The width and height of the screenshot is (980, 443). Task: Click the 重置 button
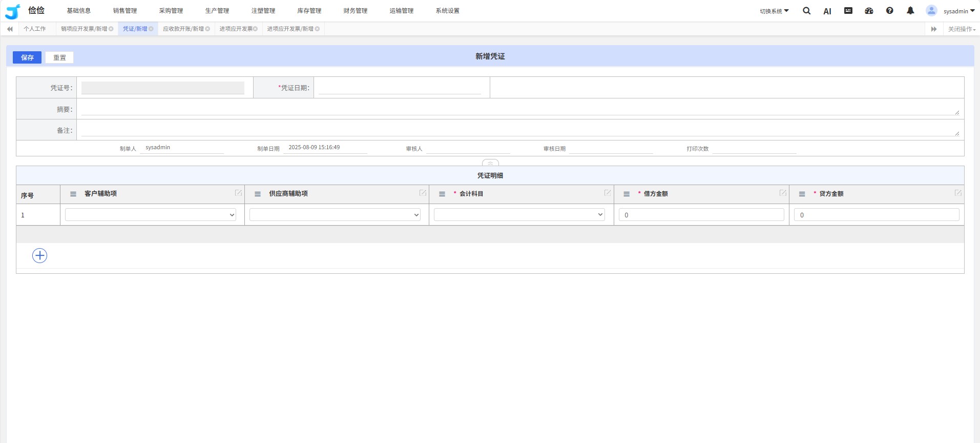point(59,57)
